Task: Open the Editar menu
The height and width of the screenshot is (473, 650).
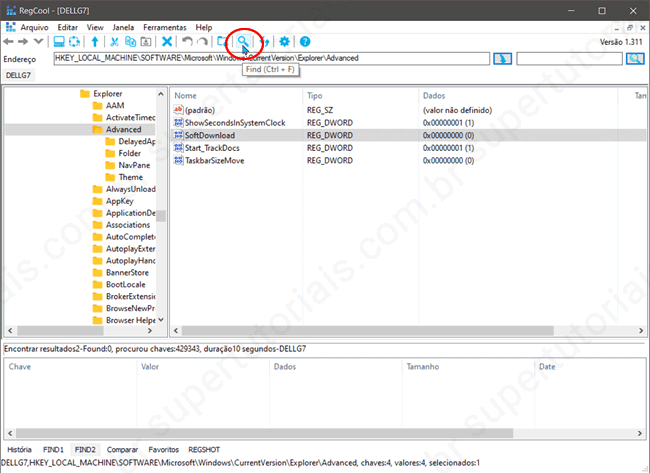Action: pos(68,27)
